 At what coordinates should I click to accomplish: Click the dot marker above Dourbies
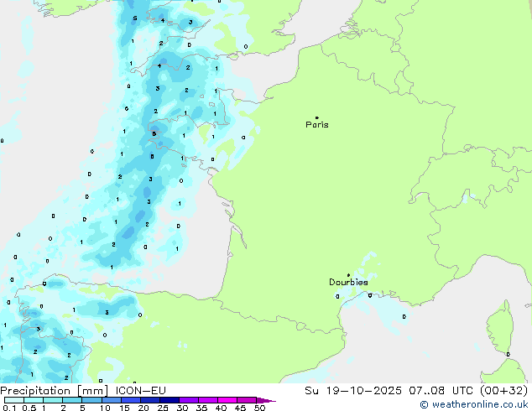coord(348,275)
